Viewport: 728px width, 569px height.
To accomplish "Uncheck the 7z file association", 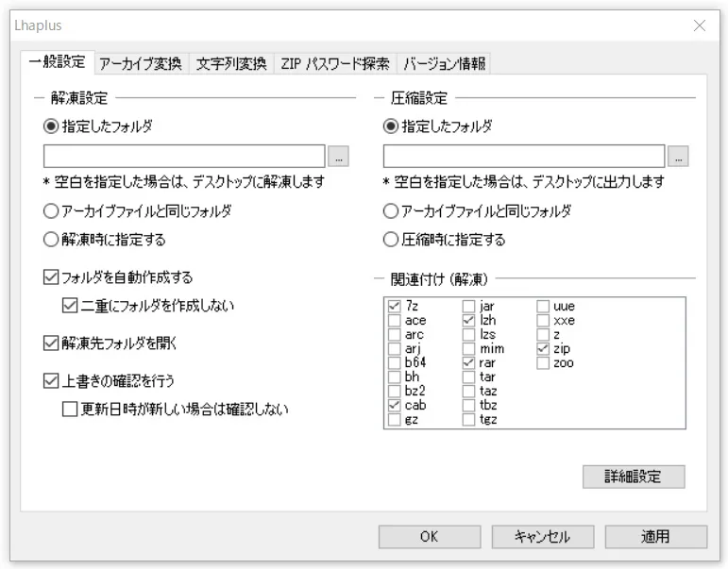I will [394, 307].
